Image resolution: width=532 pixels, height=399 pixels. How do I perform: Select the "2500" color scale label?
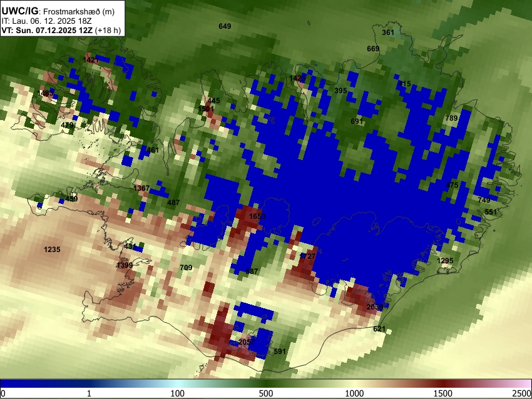click(x=522, y=393)
